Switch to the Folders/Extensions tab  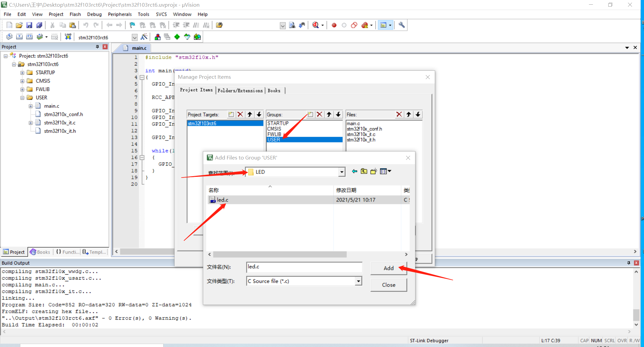point(240,90)
